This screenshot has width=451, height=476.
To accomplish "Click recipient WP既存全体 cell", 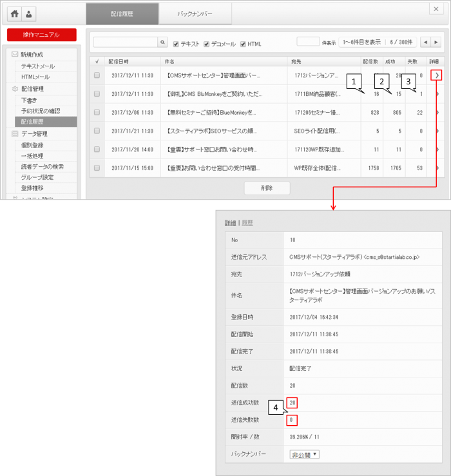I will coord(318,168).
